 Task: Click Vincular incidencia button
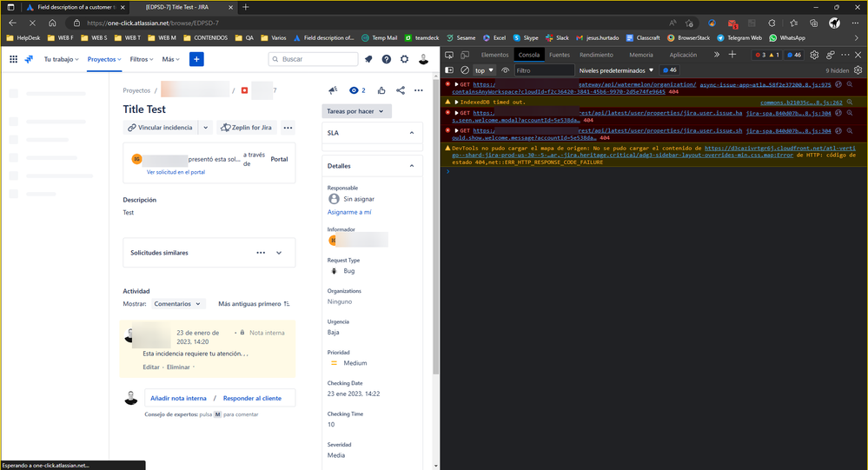[161, 128]
